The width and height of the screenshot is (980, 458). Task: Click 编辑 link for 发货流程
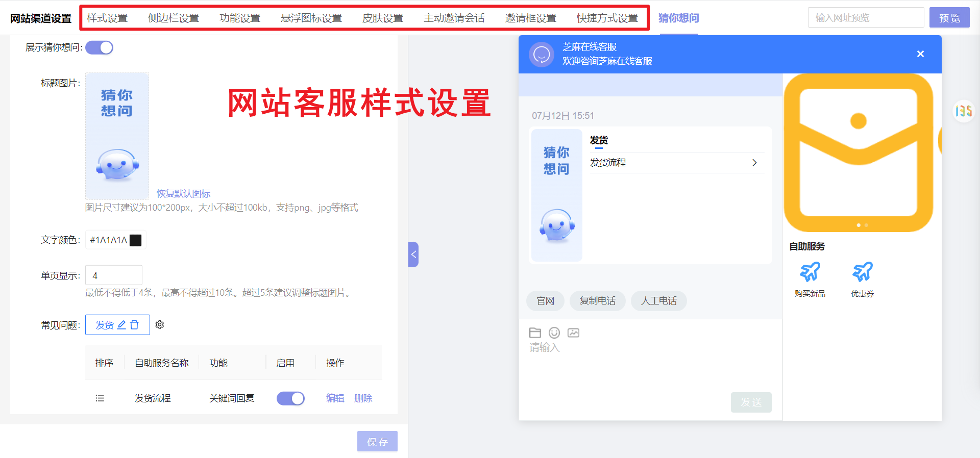click(335, 398)
